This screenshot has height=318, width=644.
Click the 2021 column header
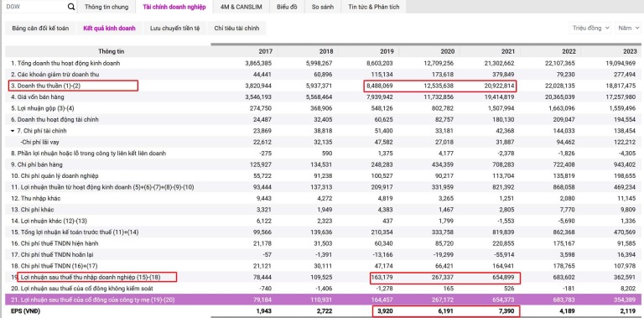pyautogui.click(x=507, y=52)
